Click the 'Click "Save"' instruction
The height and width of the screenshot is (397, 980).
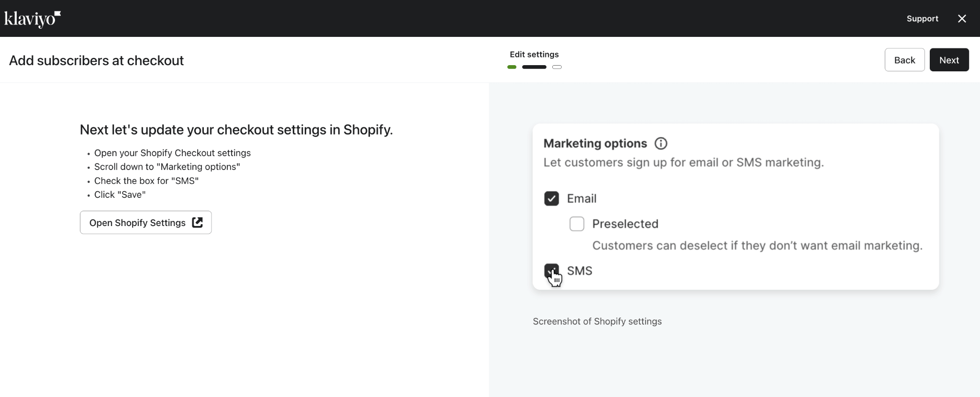120,195
